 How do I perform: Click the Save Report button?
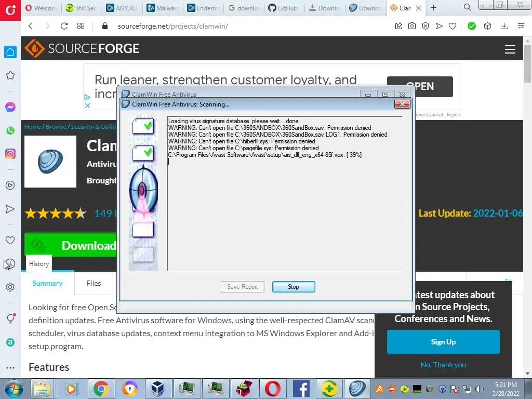point(242,287)
